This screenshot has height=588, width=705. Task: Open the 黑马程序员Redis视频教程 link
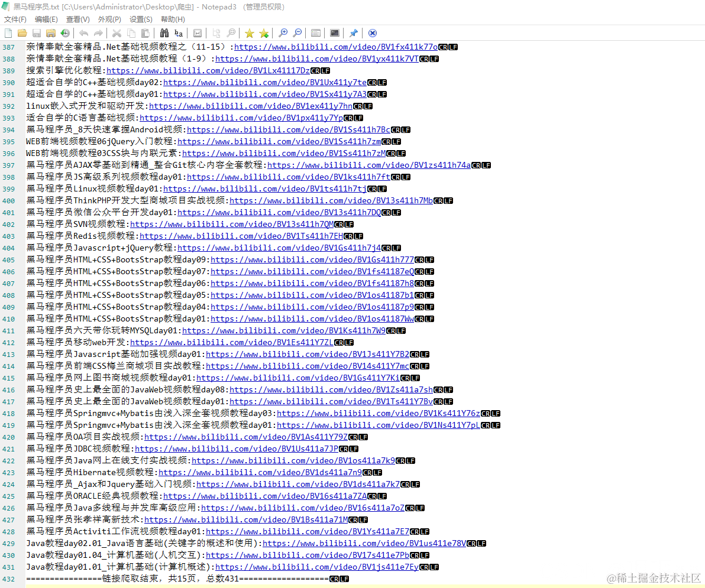point(241,236)
